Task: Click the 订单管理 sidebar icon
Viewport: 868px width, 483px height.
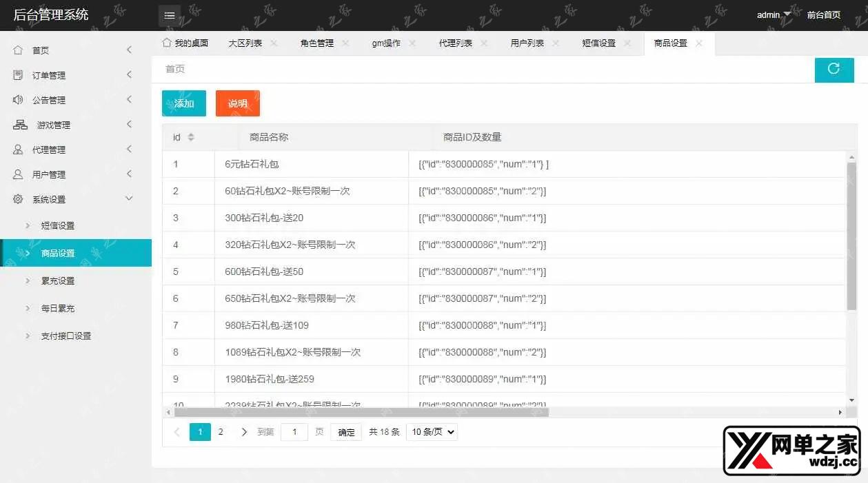Action: [x=18, y=75]
